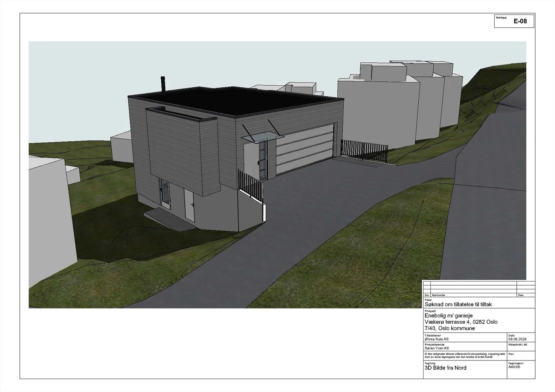Click the "Tegningsnr." label
This screenshot has height=392, width=555.
click(x=516, y=363)
